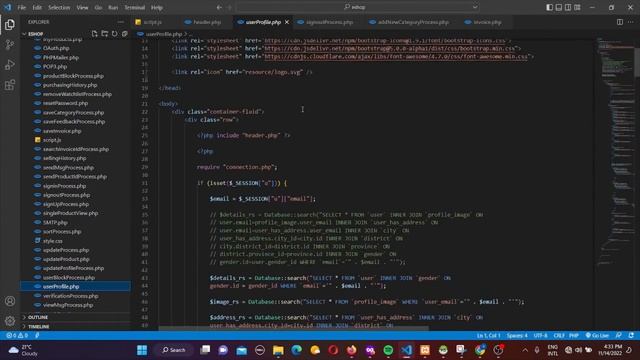Show hidden tray icons chevron
The height and width of the screenshot is (360, 640).
525,350
